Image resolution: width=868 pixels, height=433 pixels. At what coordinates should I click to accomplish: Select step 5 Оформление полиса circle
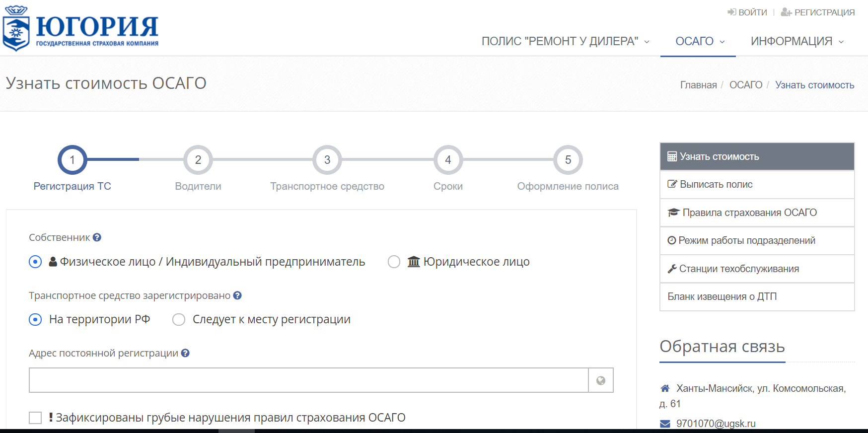click(x=568, y=160)
